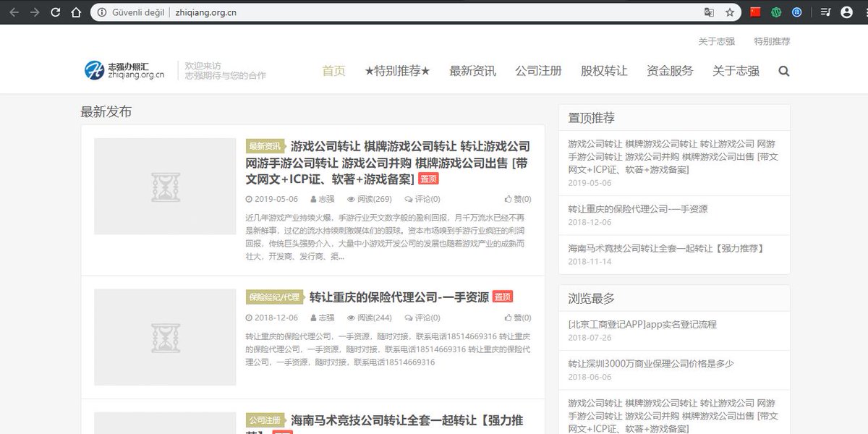Click the 公司注册 category tag
868x434 pixels.
coord(265,420)
